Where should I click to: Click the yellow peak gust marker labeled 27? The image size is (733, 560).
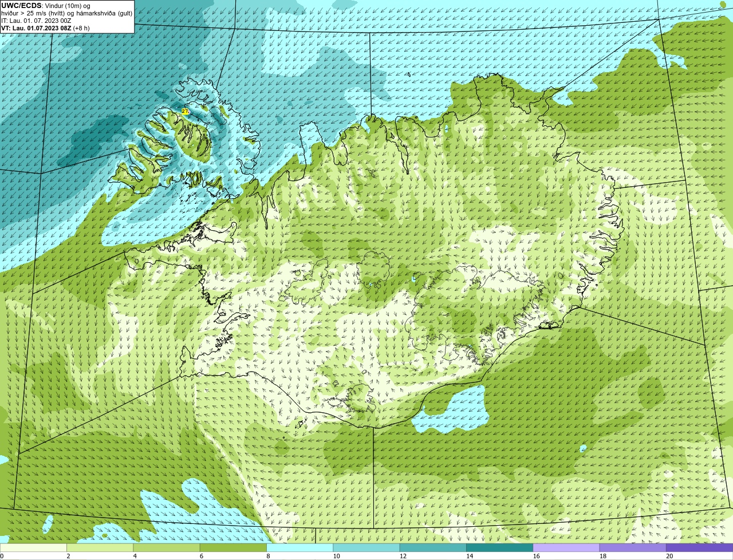[185, 112]
